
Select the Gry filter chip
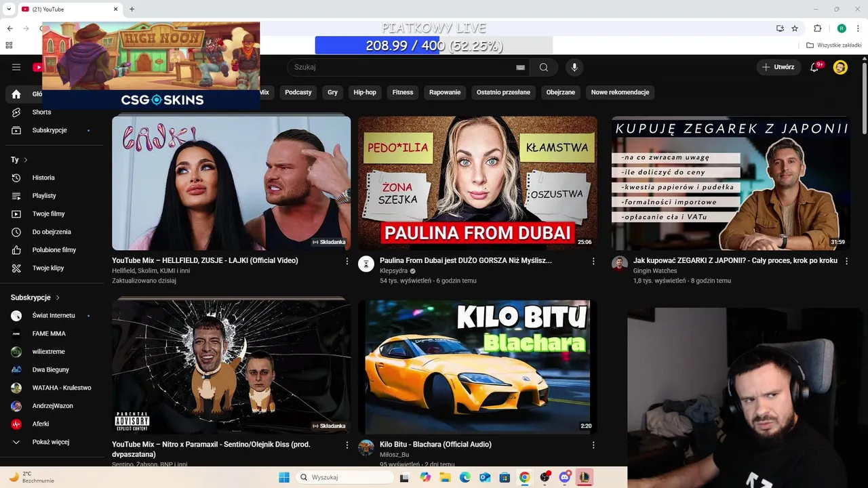pyautogui.click(x=332, y=92)
